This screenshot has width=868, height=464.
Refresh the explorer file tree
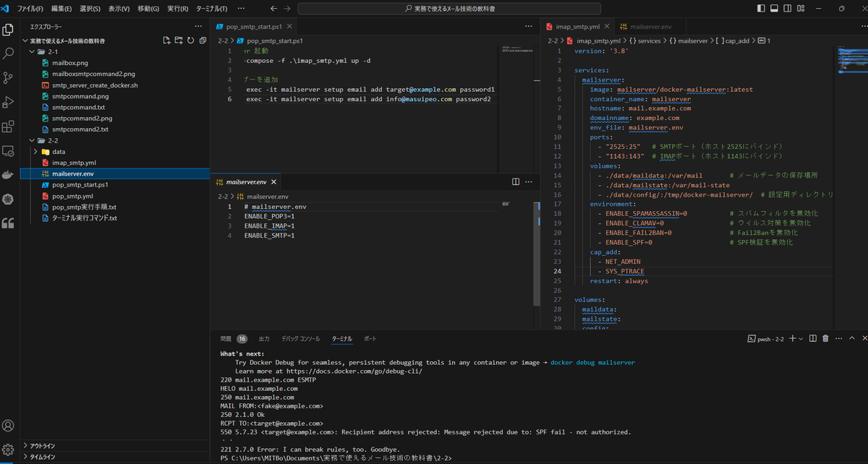coord(191,40)
